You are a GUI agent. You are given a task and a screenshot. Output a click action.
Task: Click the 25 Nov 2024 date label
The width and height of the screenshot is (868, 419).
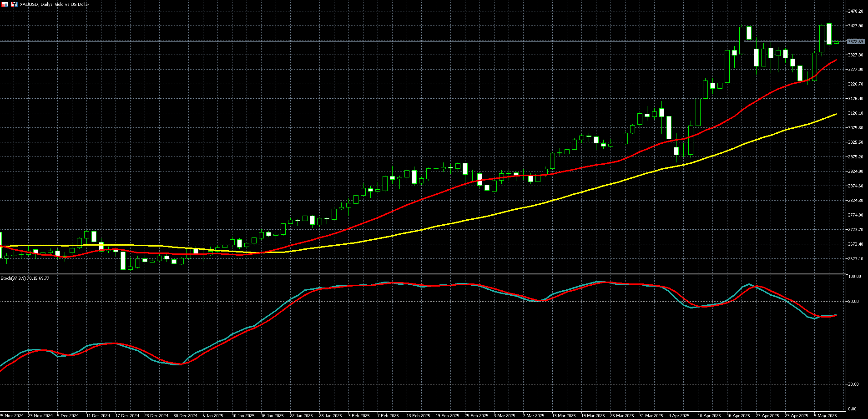(12, 415)
